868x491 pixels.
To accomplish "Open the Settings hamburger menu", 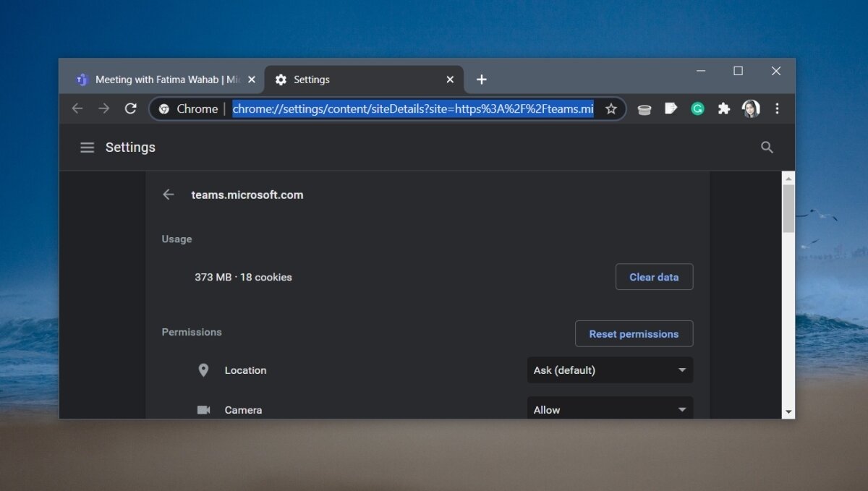I will (88, 148).
